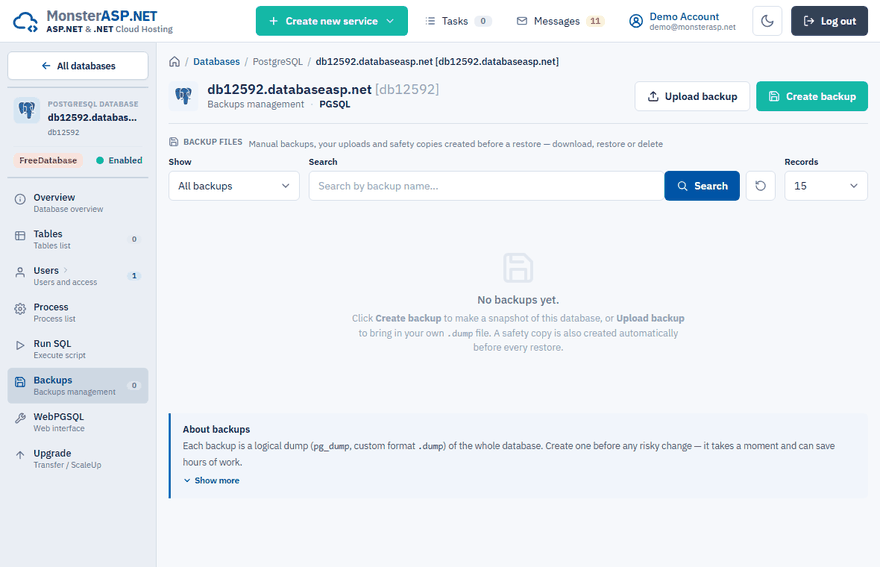
Task: Click the Create backup button
Action: [x=812, y=96]
